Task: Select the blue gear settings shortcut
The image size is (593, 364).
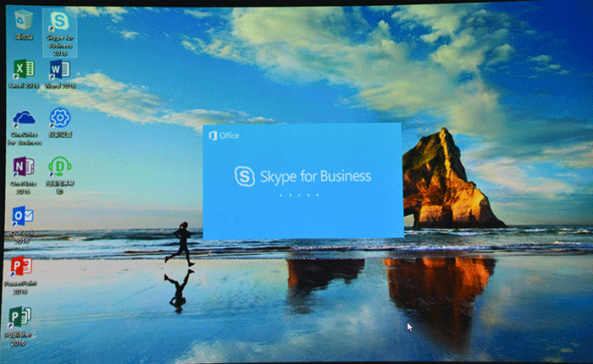Action: [x=59, y=117]
